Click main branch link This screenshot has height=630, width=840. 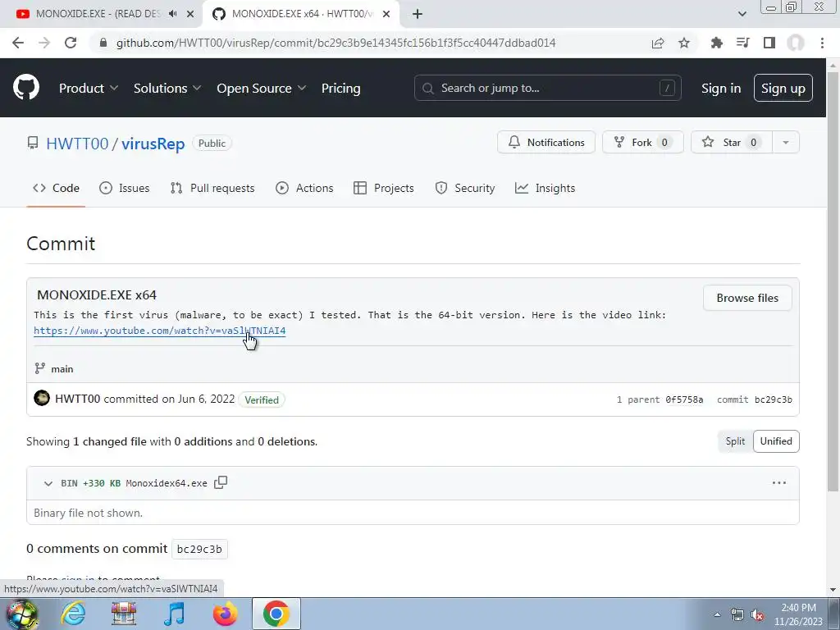(62, 368)
